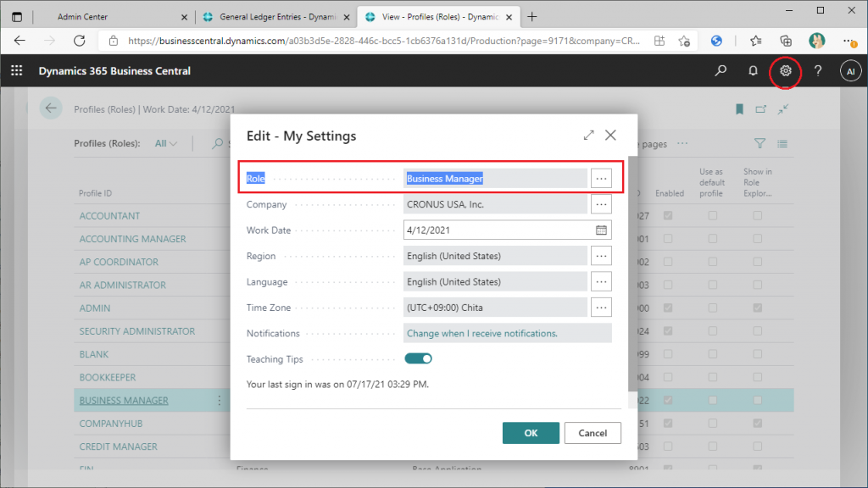
Task: Go back from the Profiles (Roles) page
Action: click(x=51, y=108)
